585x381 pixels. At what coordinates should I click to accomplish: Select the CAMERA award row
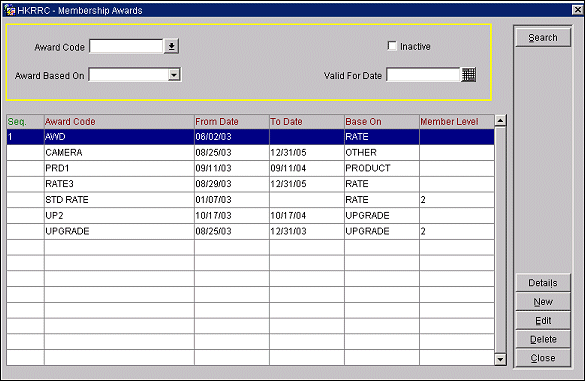[250, 153]
